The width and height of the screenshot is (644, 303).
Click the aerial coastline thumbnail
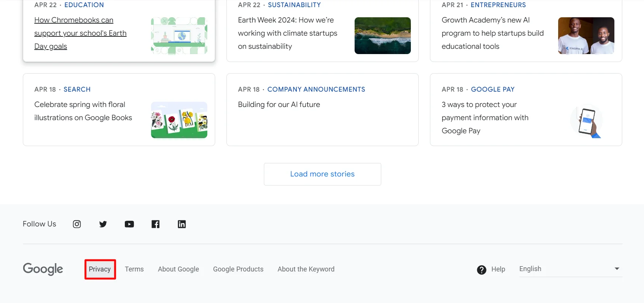[x=383, y=36]
